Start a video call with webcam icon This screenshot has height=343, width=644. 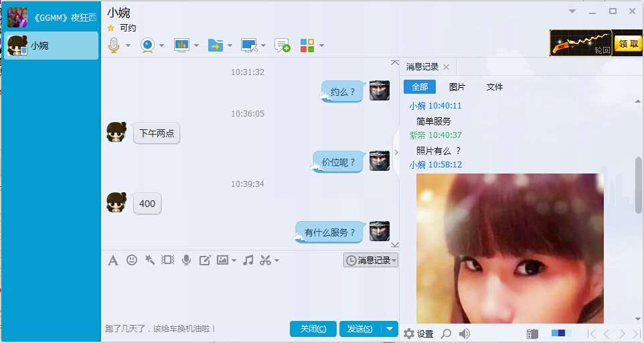click(147, 45)
